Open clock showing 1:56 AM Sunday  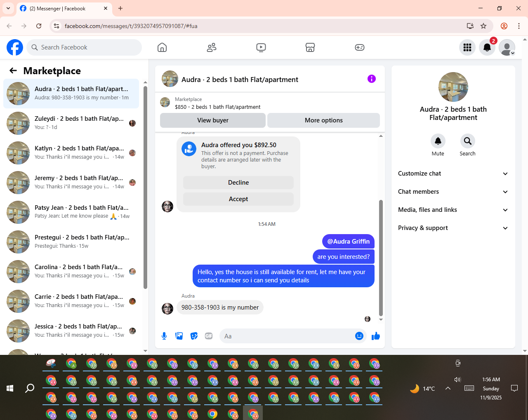[491, 388]
